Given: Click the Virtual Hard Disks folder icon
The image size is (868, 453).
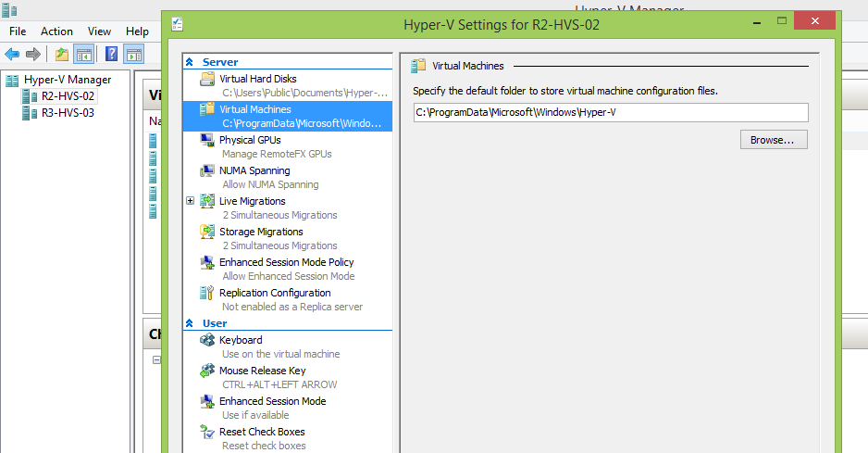Looking at the screenshot, I should (x=207, y=79).
